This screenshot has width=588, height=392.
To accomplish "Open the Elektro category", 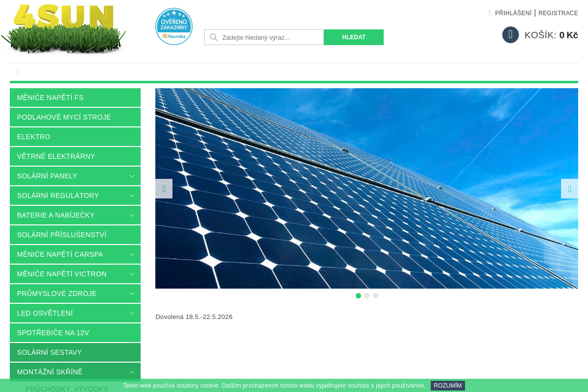I will point(75,137).
